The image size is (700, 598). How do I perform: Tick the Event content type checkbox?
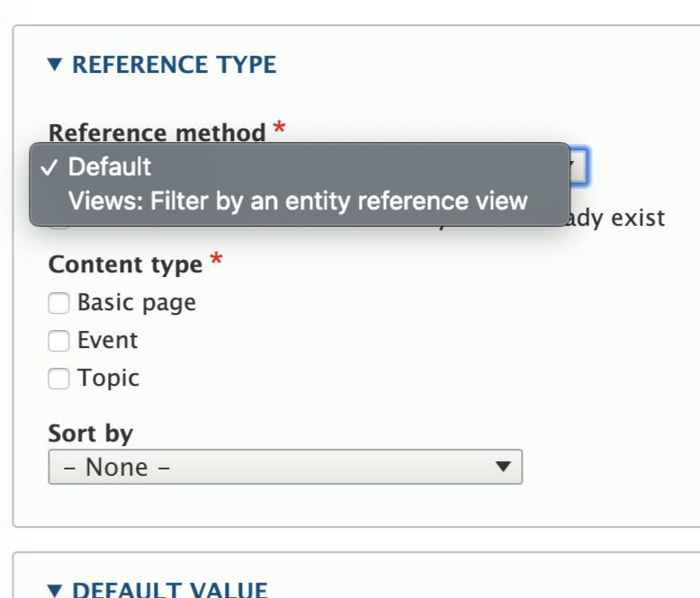[x=58, y=341]
